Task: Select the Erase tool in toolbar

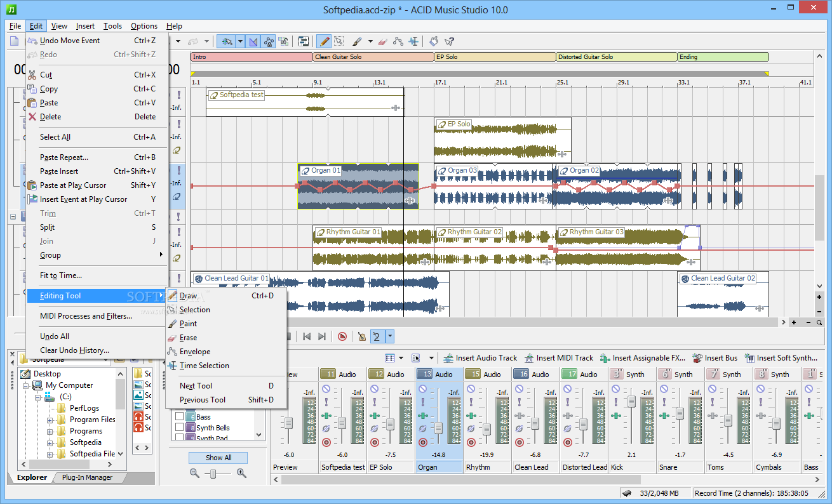Action: 382,41
